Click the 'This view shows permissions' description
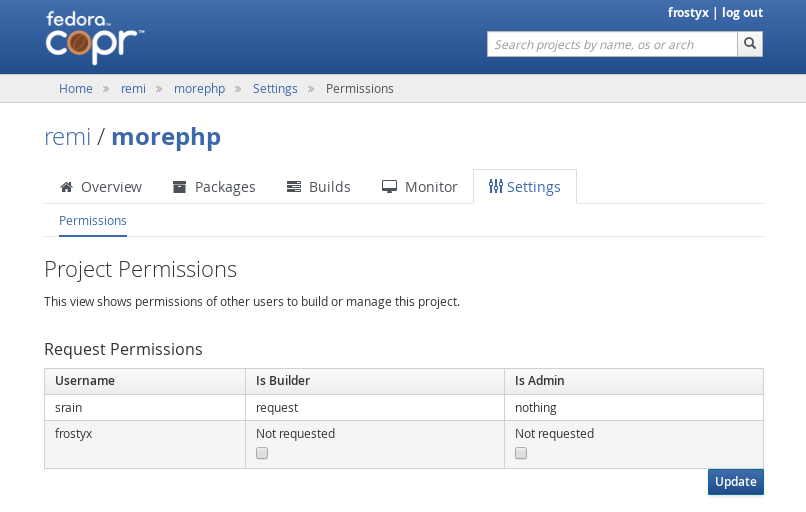This screenshot has width=806, height=512. [x=252, y=302]
